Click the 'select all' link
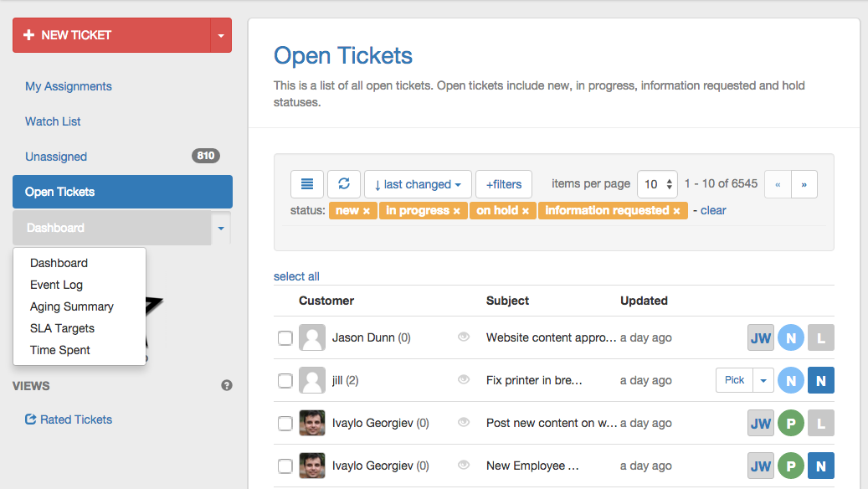 pos(296,276)
